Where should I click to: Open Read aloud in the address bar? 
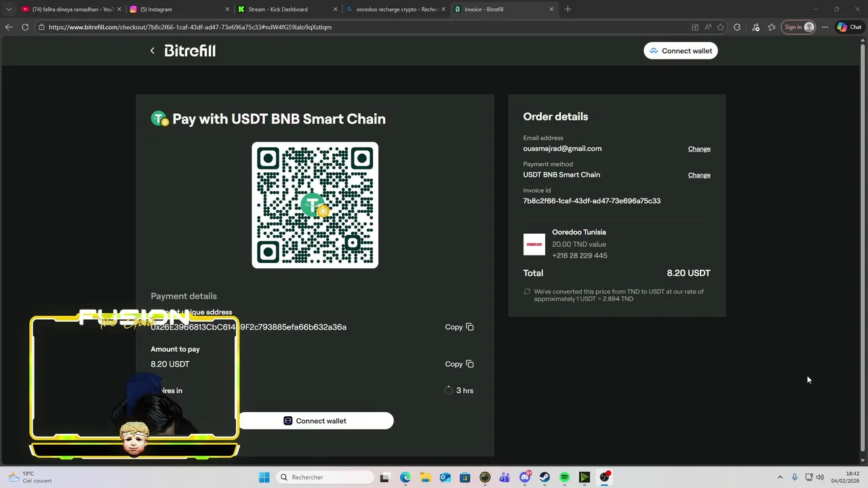tap(708, 27)
